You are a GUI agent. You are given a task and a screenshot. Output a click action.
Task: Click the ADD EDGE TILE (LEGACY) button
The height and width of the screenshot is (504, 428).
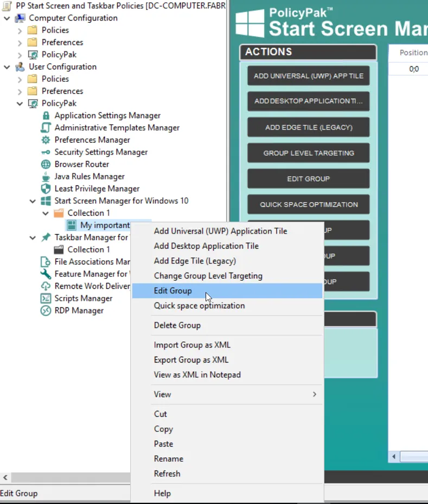coord(308,127)
